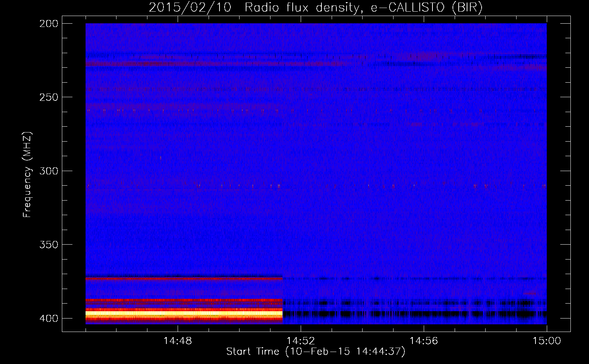Click the 15:00 time tick label
This screenshot has width=589, height=364.
pos(547,341)
